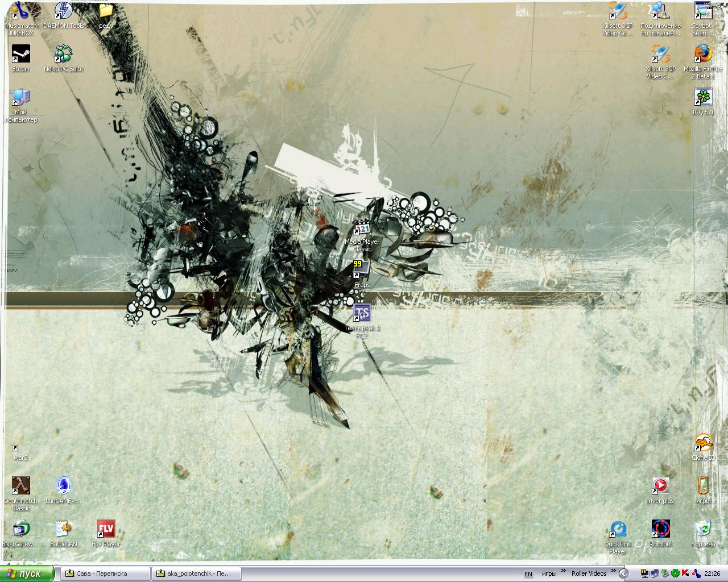Viewport: 728px width, 582px height.
Task: Open the Steam desktop shortcut
Action: 21,55
